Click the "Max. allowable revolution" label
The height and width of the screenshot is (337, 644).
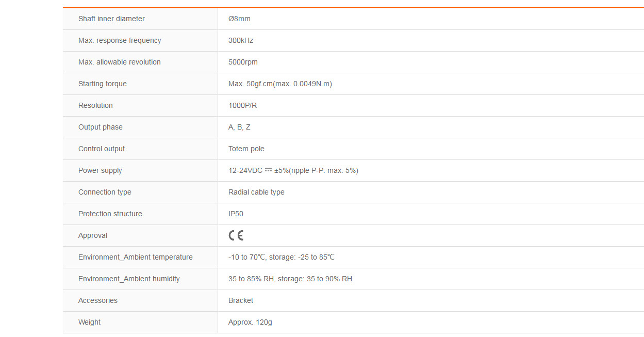(x=120, y=62)
